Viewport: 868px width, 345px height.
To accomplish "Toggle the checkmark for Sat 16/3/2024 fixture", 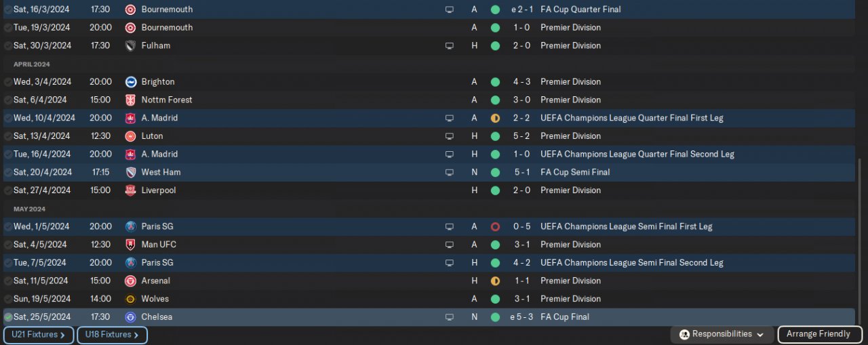I will point(8,9).
